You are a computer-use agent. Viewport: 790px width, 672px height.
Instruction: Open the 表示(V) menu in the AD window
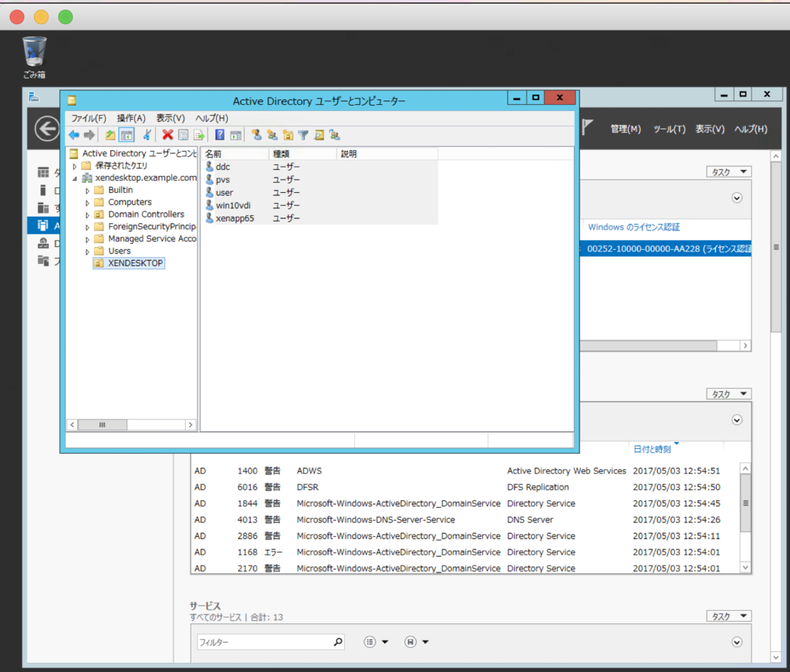coord(170,118)
